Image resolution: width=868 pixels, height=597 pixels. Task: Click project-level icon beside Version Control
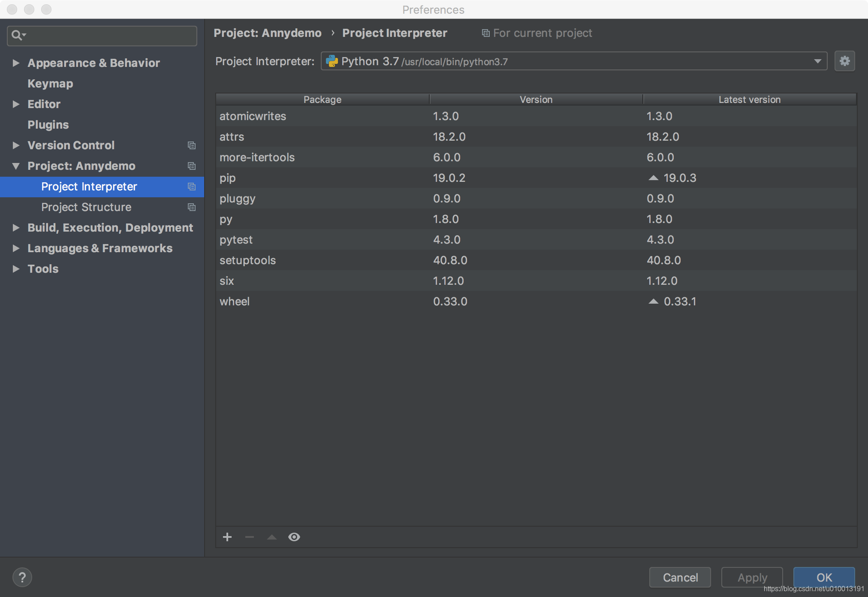tap(192, 145)
